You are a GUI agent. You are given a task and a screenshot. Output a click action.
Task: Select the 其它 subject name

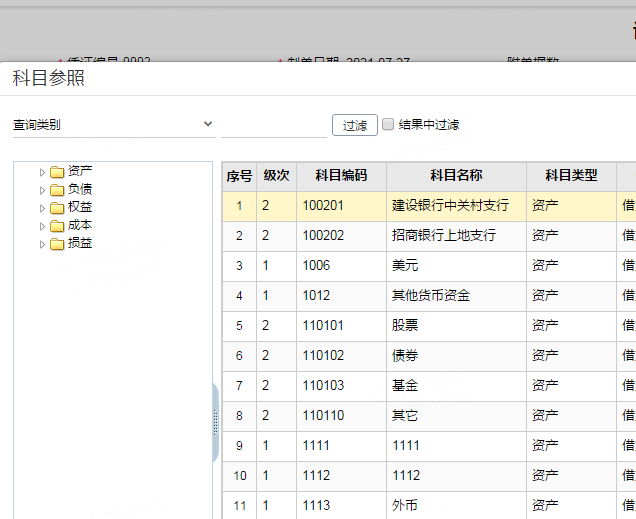click(405, 416)
